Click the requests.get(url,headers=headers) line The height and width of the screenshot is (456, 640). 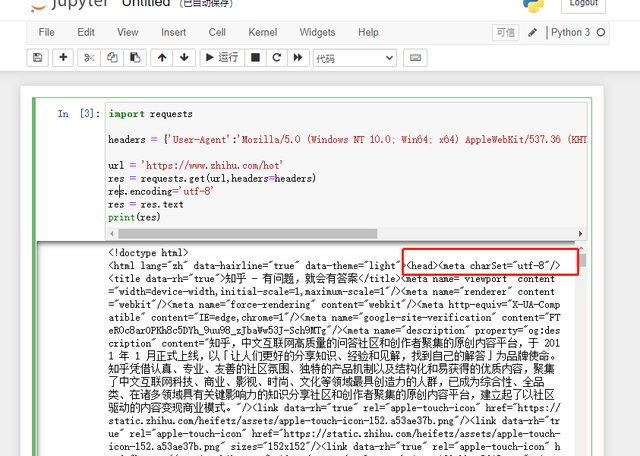tap(212, 178)
